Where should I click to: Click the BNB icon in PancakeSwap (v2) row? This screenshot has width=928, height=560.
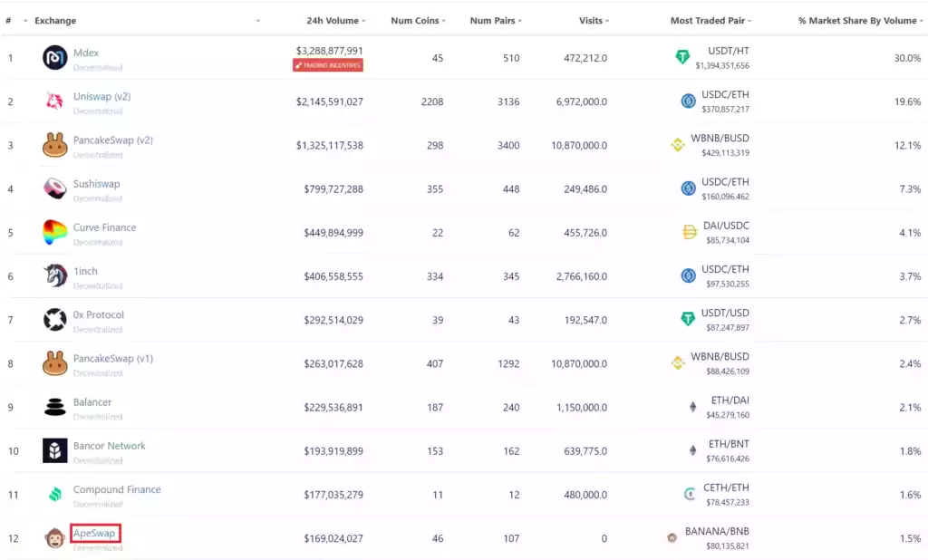678,145
